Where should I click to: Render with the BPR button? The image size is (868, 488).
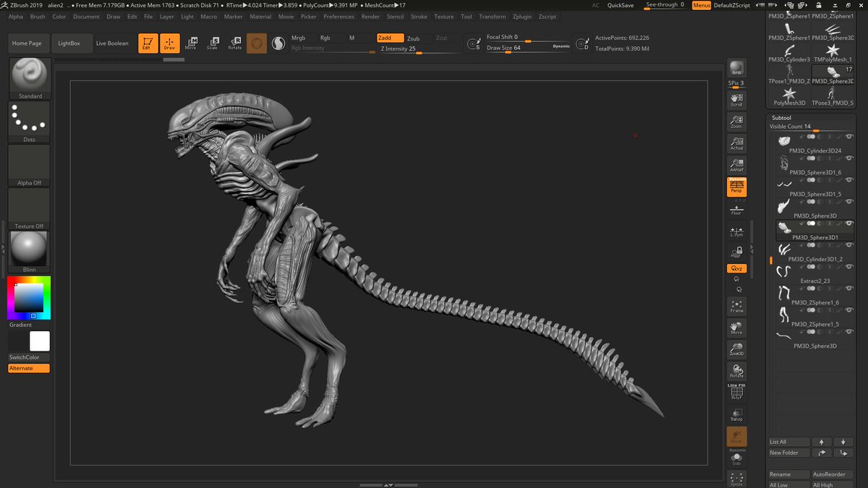(736, 68)
